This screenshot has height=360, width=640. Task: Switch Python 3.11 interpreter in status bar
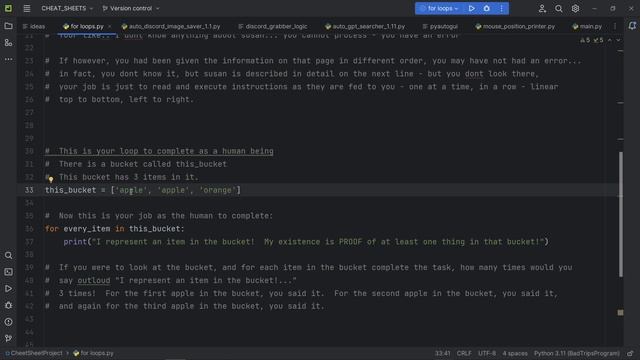point(577,353)
